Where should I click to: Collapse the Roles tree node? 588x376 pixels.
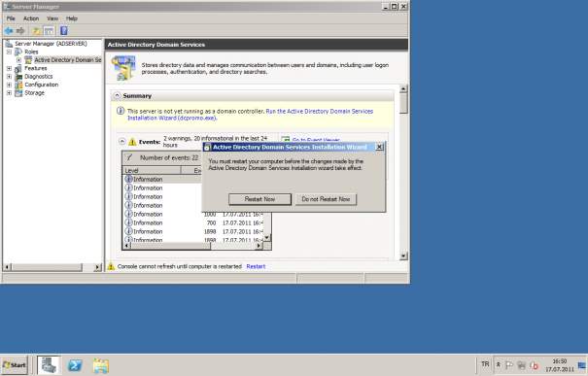coord(9,51)
